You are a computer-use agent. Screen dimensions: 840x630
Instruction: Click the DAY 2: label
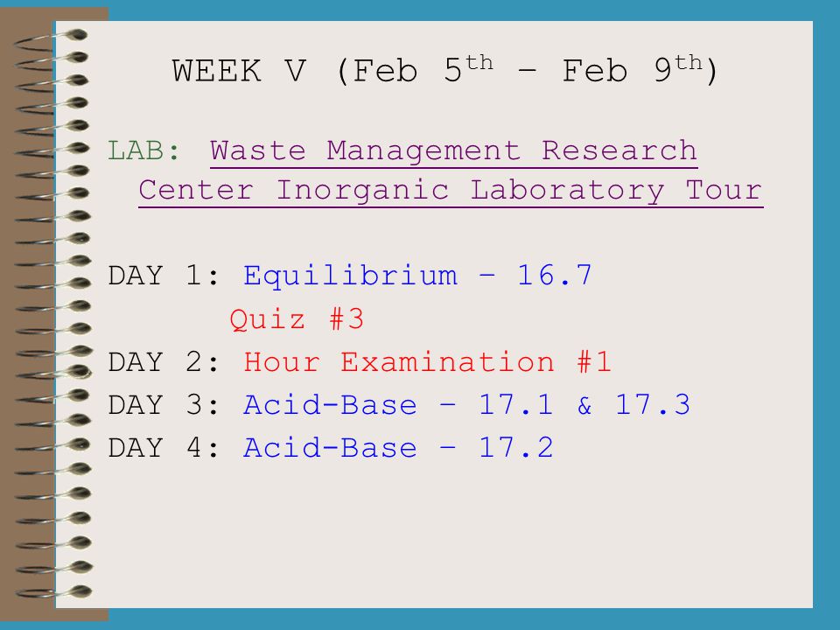tap(164, 361)
